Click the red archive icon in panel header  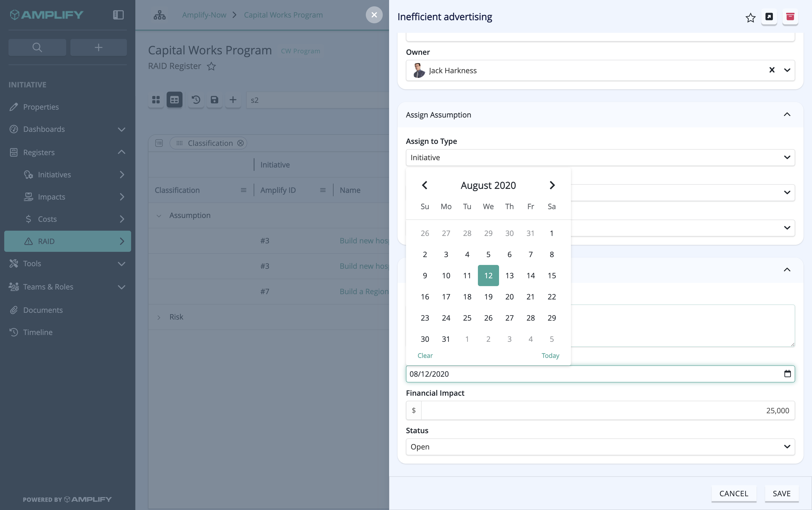click(x=790, y=17)
